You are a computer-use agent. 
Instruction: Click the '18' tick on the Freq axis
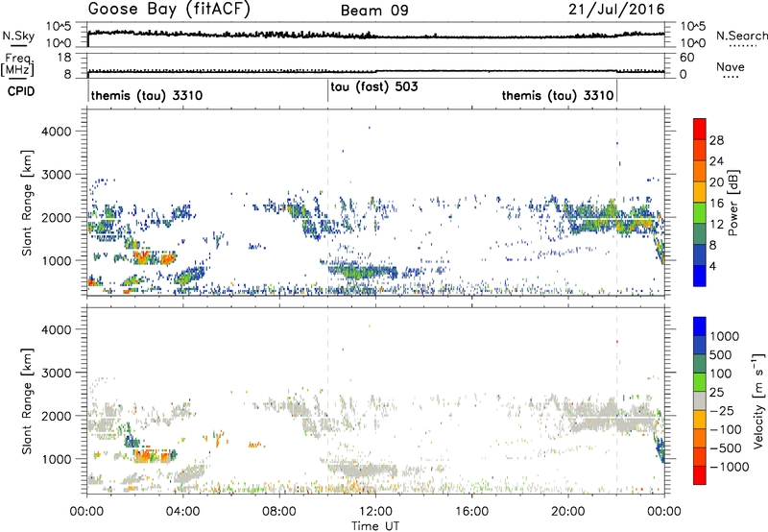(x=64, y=58)
